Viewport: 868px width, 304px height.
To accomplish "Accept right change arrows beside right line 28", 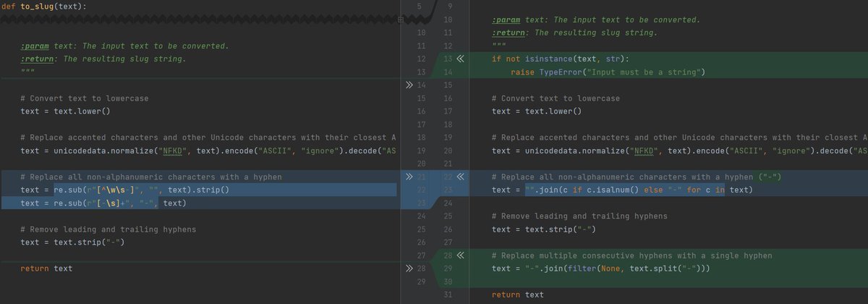I will point(461,256).
